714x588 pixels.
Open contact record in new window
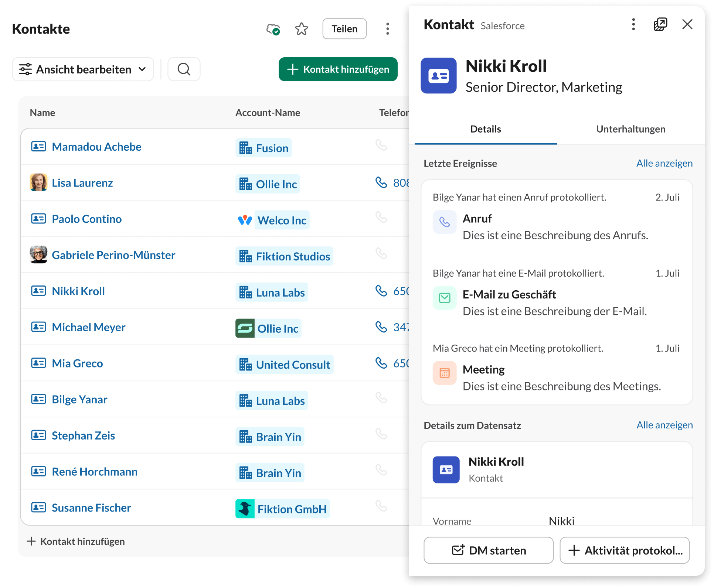coord(660,24)
